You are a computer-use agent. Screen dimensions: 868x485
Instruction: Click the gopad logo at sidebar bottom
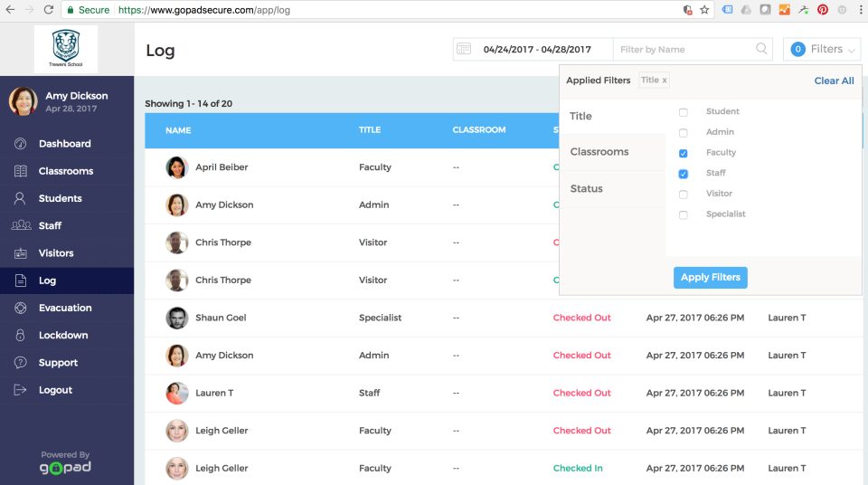[x=65, y=467]
